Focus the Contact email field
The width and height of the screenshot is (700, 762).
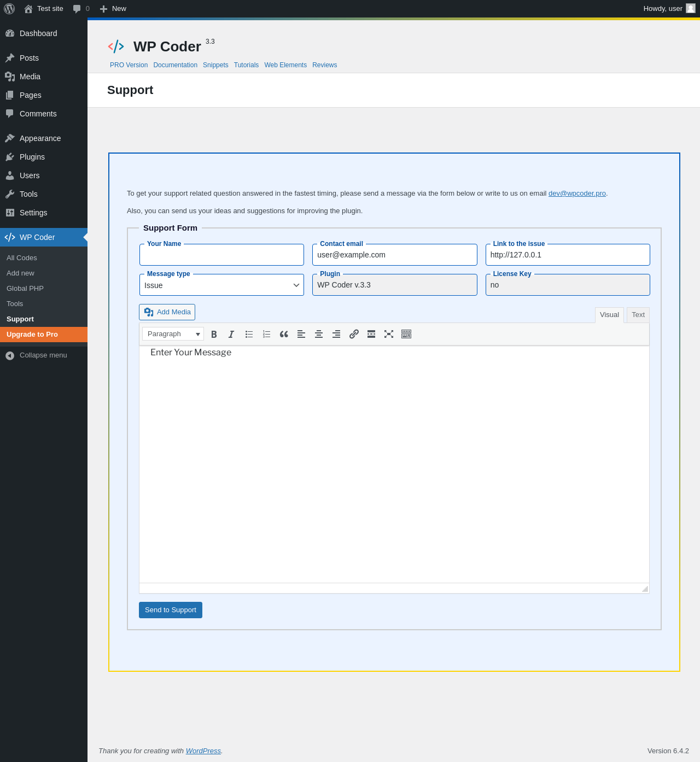click(394, 255)
